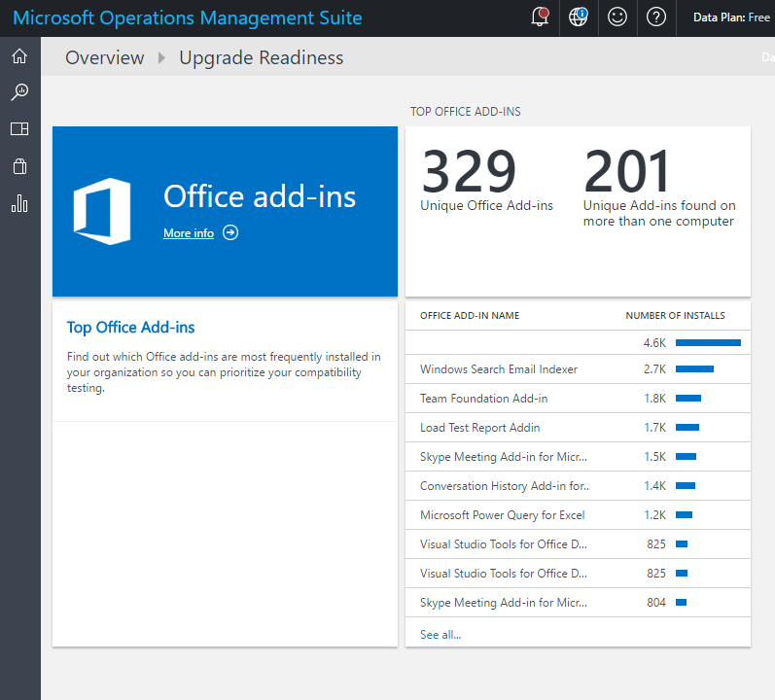Click the Office logo on blue tile
Viewport: 775px width, 700px height.
click(102, 211)
